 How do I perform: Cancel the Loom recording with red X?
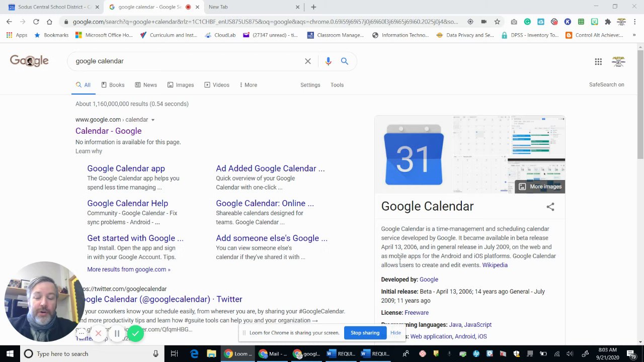point(98,333)
